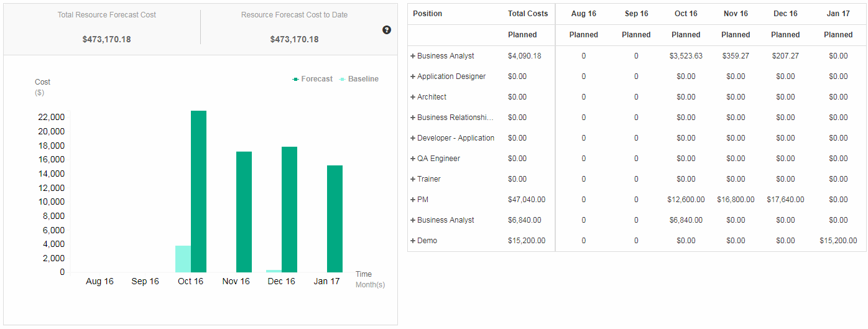Expand the Trainer position row
Image resolution: width=868 pixels, height=329 pixels.
click(x=413, y=179)
